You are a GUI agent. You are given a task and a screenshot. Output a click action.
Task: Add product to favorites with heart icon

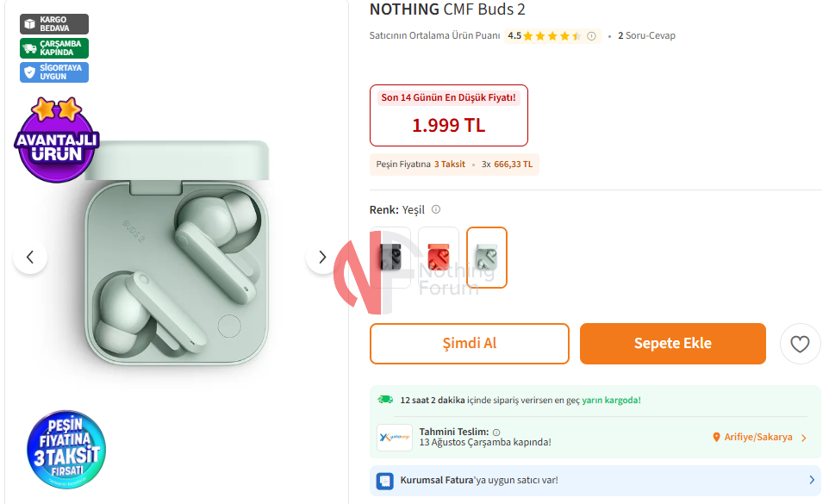[800, 344]
